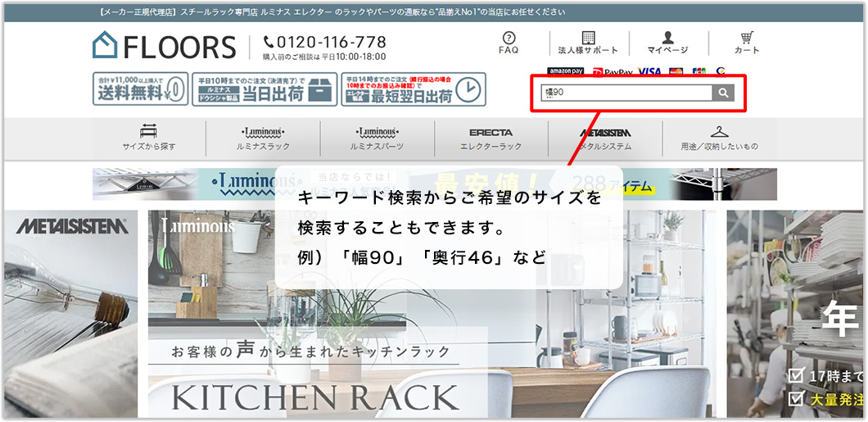The image size is (868, 422).
Task: Open サイズから探す menu item
Action: (x=149, y=138)
